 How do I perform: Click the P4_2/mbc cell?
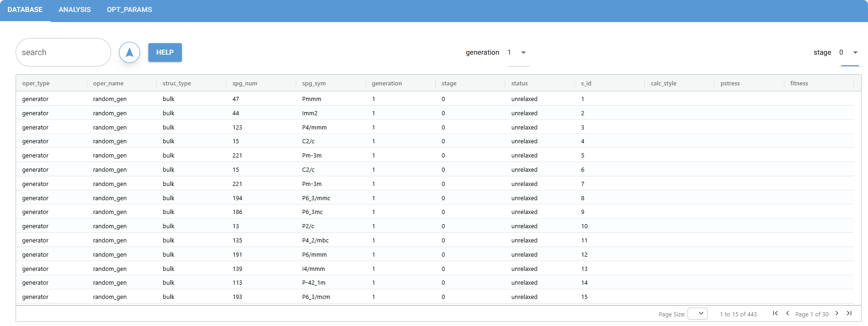pyautogui.click(x=331, y=240)
